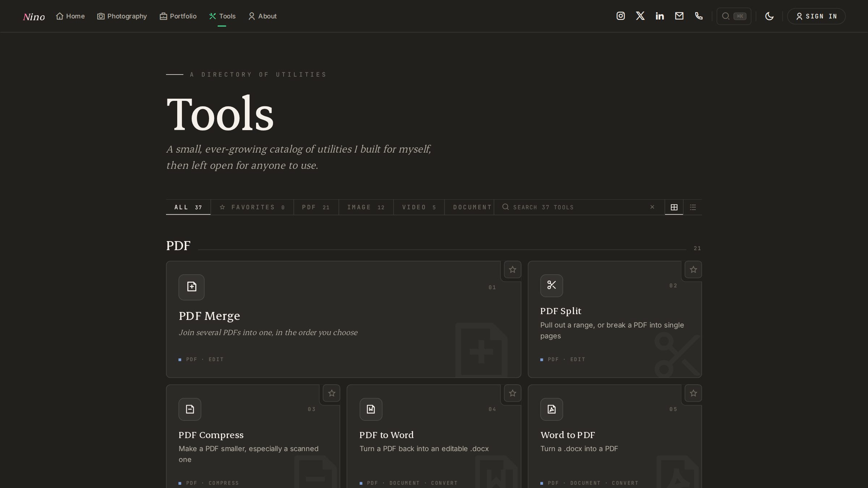This screenshot has height=488, width=868.
Task: Click the PDF to Word file icon
Action: point(371,409)
